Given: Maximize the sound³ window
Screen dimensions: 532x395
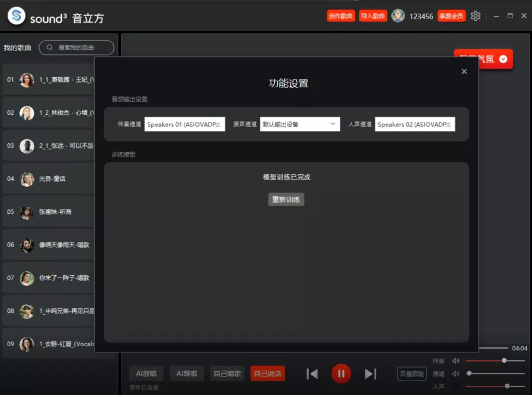Looking at the screenshot, I should 510,16.
